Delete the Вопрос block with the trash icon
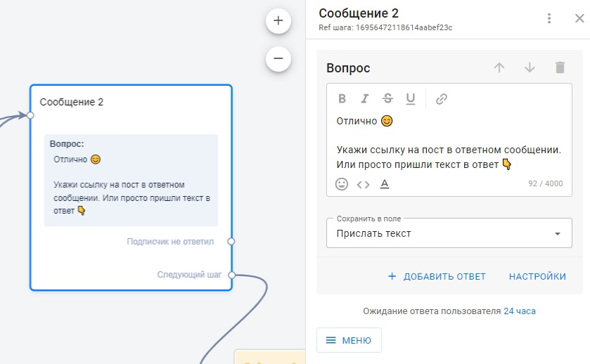 click(x=560, y=67)
